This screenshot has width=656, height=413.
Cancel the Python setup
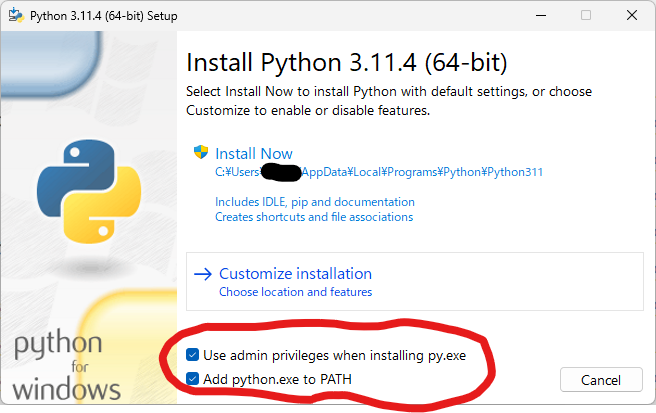tap(601, 380)
